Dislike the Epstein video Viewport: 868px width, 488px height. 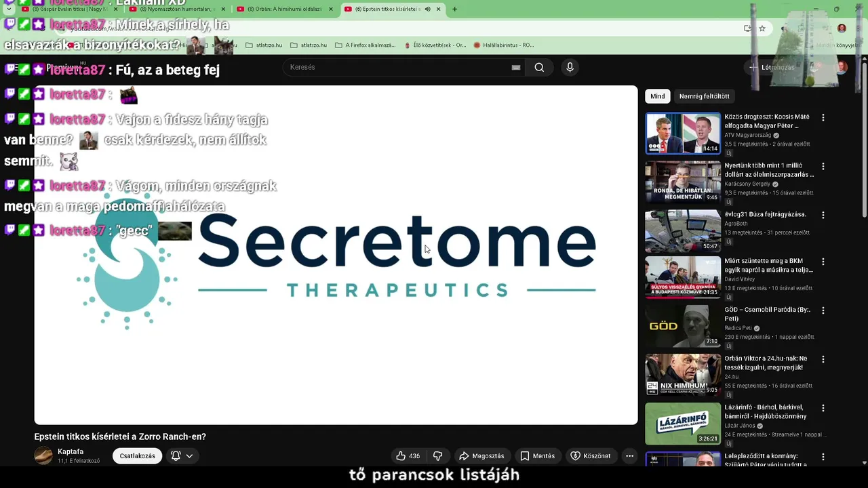pyautogui.click(x=438, y=456)
